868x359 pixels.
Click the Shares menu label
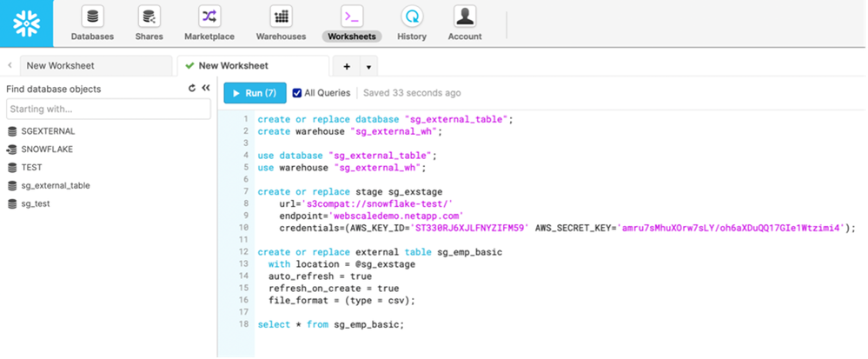[149, 37]
